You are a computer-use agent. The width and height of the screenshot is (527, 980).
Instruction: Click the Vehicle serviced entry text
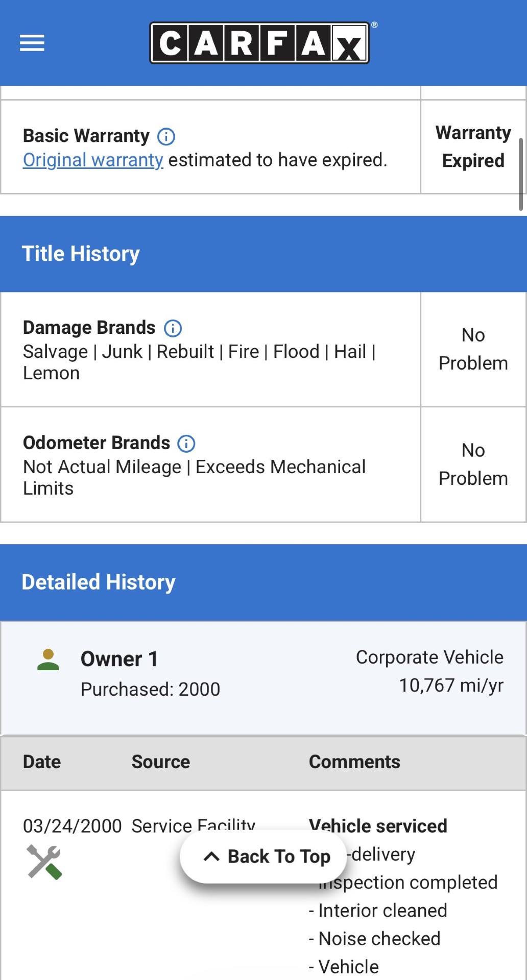[378, 826]
